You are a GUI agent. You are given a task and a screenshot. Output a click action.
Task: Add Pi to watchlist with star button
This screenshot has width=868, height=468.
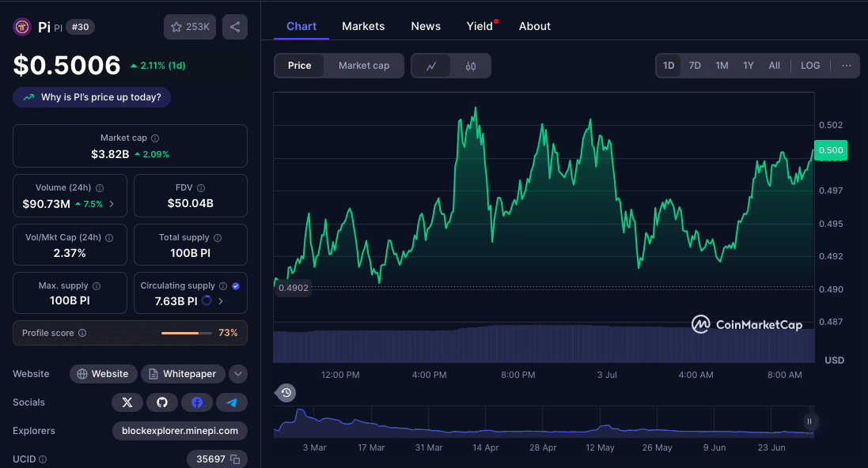pyautogui.click(x=190, y=27)
